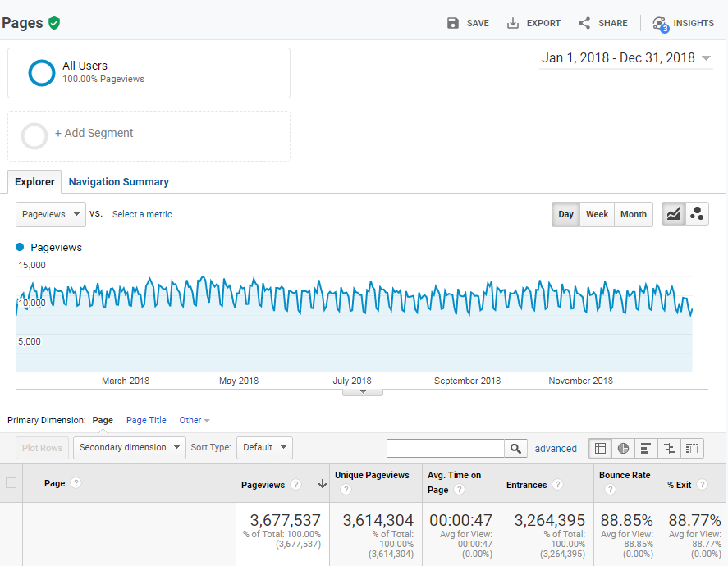Toggle chart granularity to Day
The height and width of the screenshot is (566, 728).
click(x=565, y=214)
